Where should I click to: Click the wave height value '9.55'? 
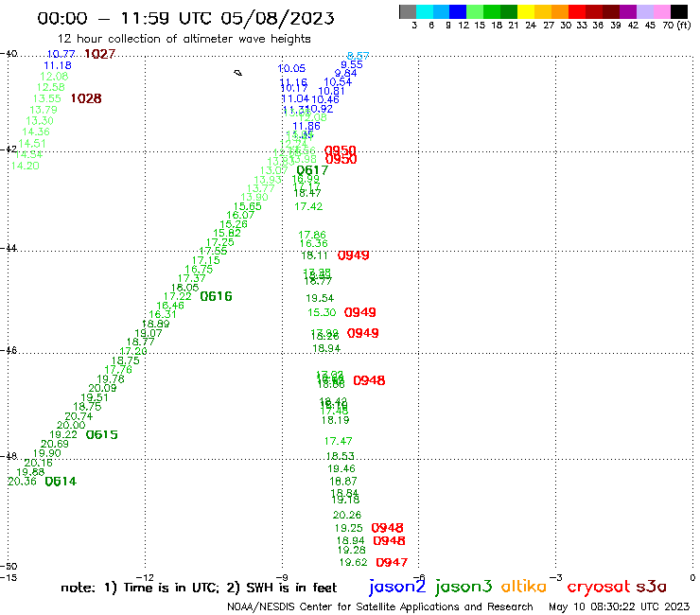point(352,64)
